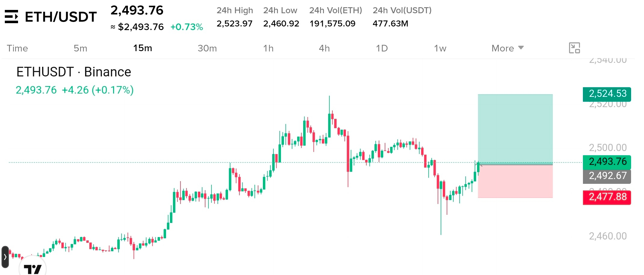Open the More intervals dropdown
The image size is (644, 275).
tap(507, 48)
